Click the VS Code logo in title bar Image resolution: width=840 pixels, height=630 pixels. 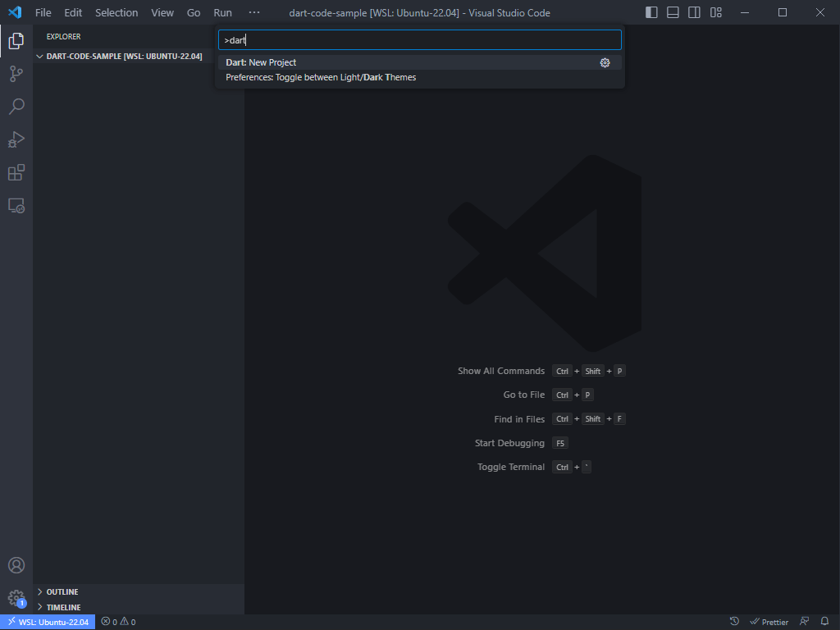pyautogui.click(x=15, y=12)
